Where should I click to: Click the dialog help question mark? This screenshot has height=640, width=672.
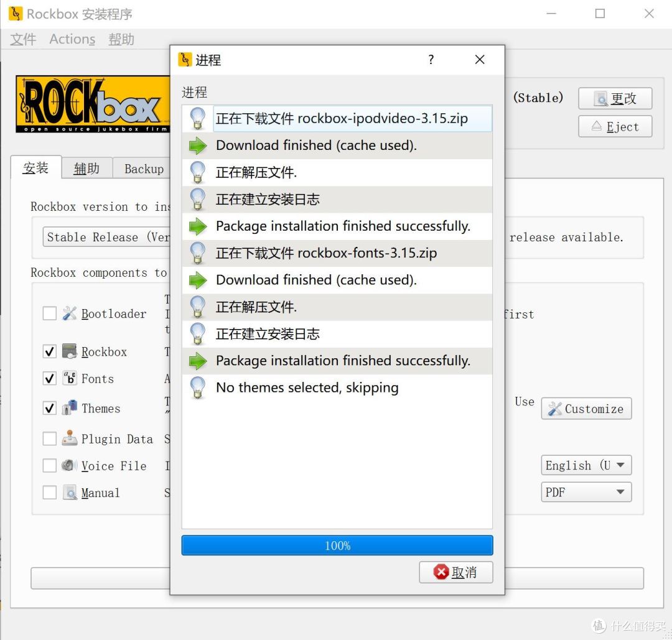click(431, 60)
